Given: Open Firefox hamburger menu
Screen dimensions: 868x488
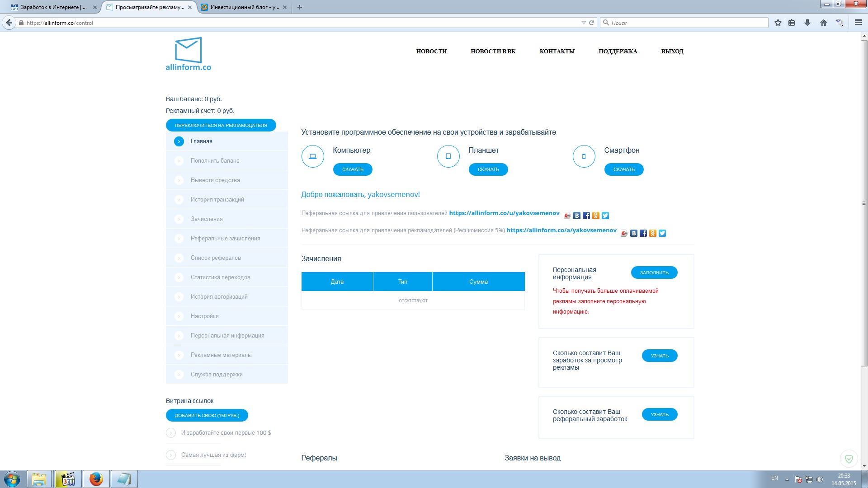Looking at the screenshot, I should point(858,23).
